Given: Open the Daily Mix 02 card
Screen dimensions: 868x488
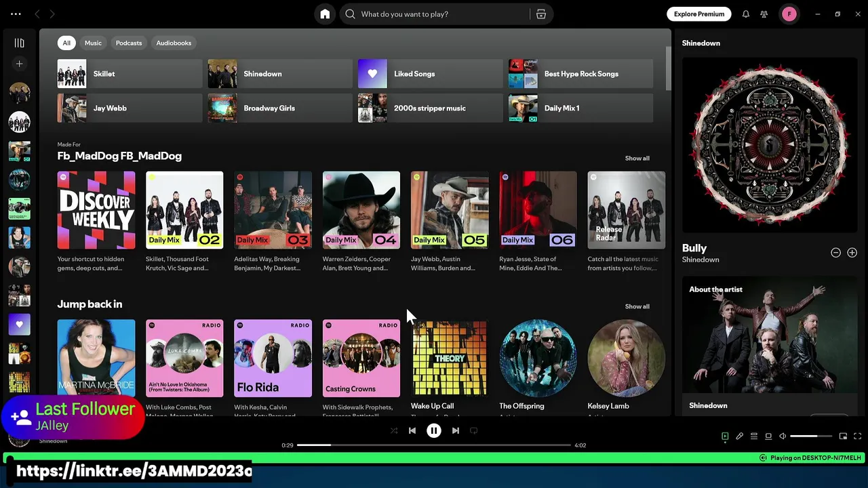Looking at the screenshot, I should 184,221.
